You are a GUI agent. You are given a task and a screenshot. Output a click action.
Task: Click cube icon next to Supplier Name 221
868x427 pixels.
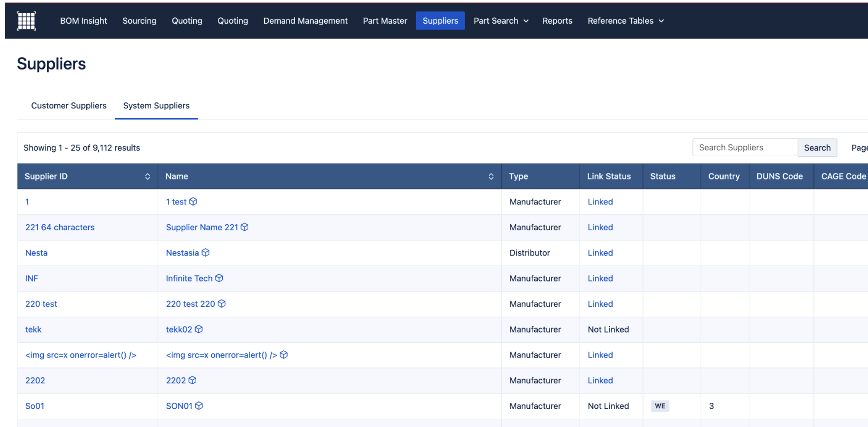click(245, 227)
